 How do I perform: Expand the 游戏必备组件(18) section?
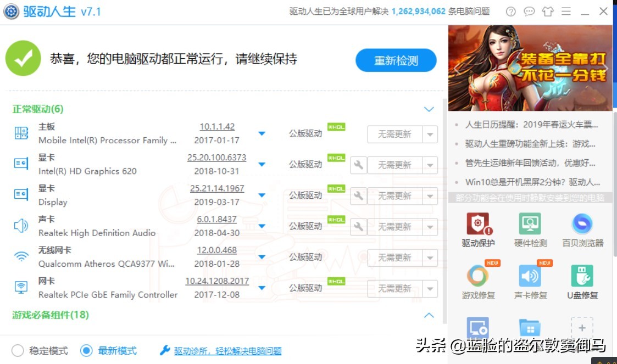[429, 315]
